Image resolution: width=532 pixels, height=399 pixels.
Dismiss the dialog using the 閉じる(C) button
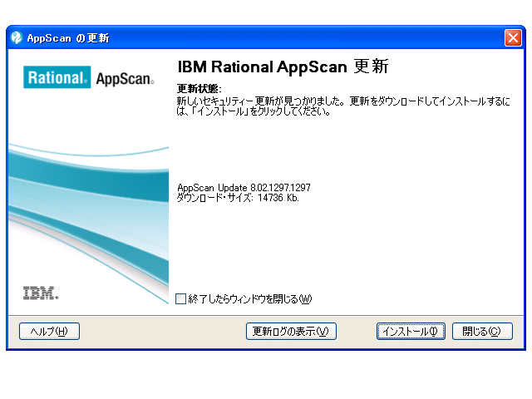coord(482,332)
